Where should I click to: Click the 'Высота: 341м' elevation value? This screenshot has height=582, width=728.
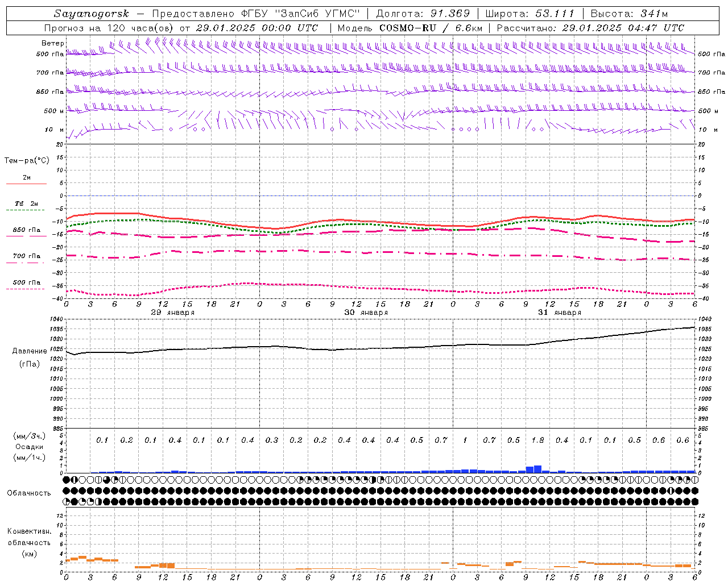coord(629,14)
